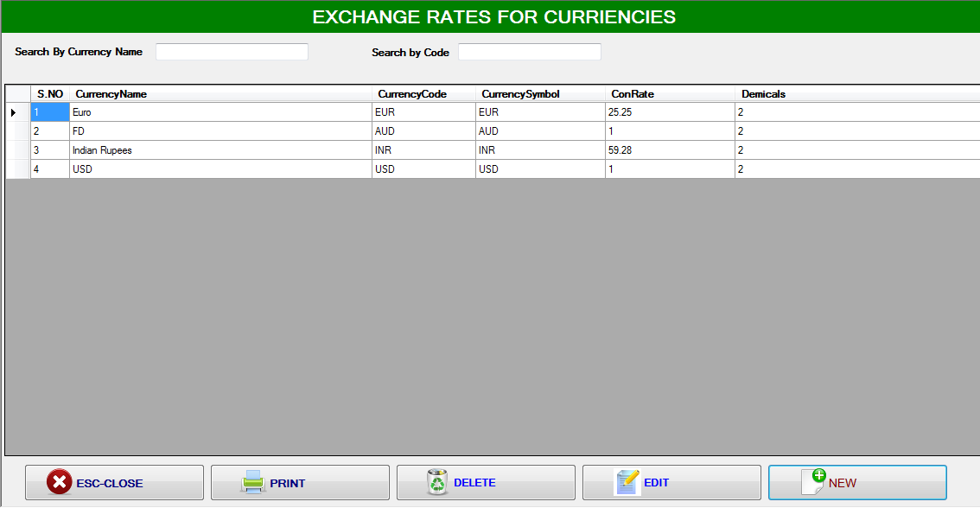
Task: Click the Search By Currency Name field
Action: pos(232,51)
